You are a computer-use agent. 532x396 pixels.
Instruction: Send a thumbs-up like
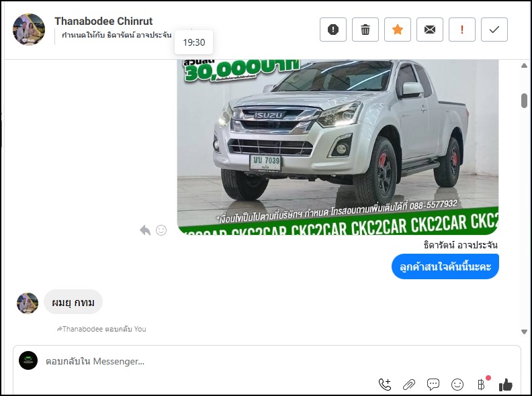click(506, 385)
